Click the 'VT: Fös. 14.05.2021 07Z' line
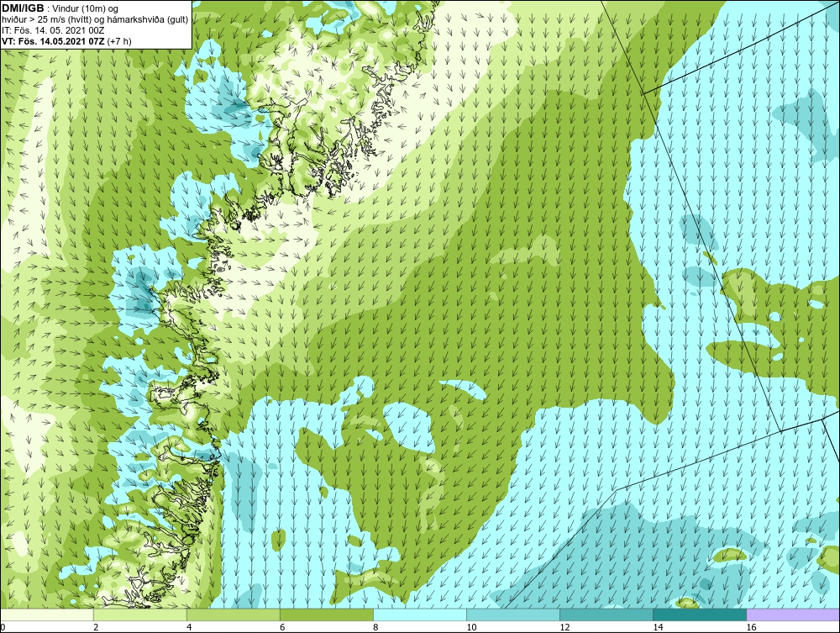Viewport: 840px width, 633px height. pyautogui.click(x=54, y=40)
